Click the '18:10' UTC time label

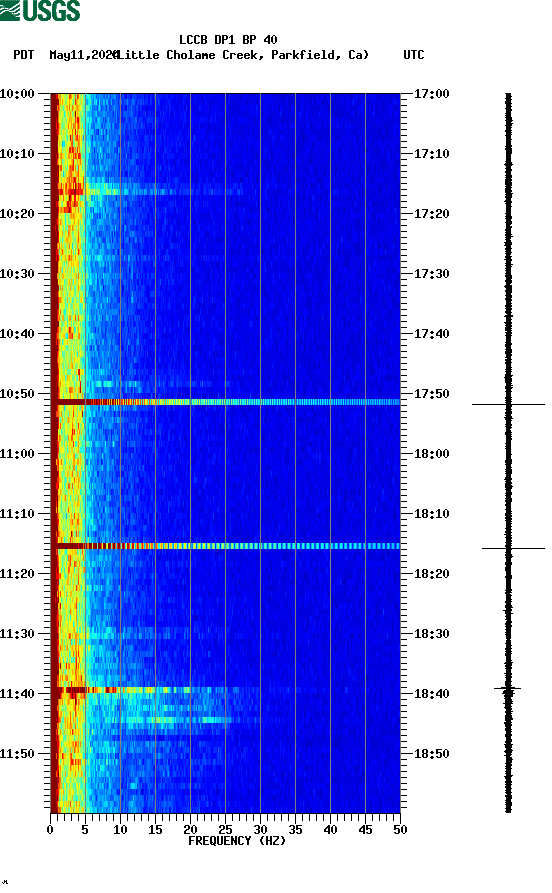click(x=431, y=514)
